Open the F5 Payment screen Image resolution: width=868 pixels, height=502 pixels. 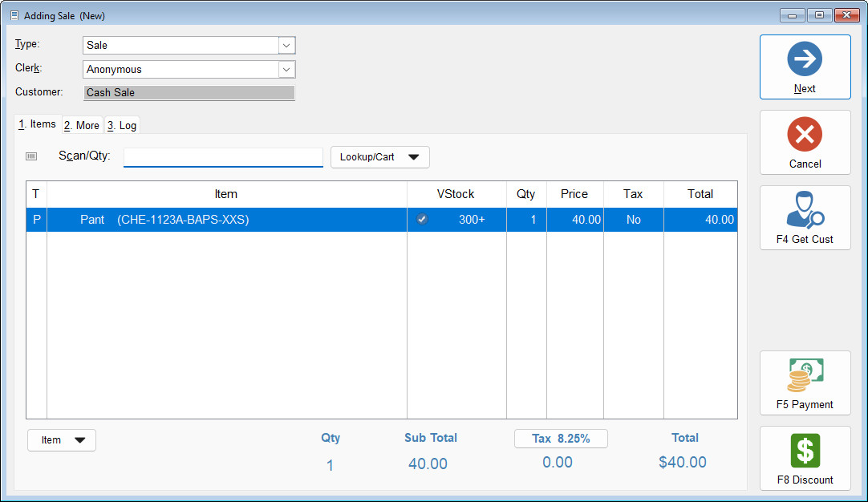point(805,383)
